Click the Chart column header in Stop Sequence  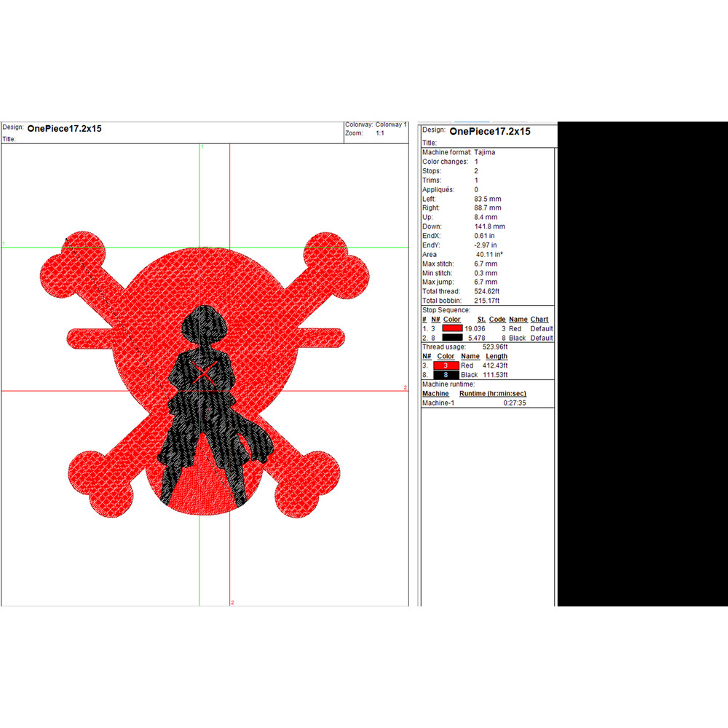[539, 320]
